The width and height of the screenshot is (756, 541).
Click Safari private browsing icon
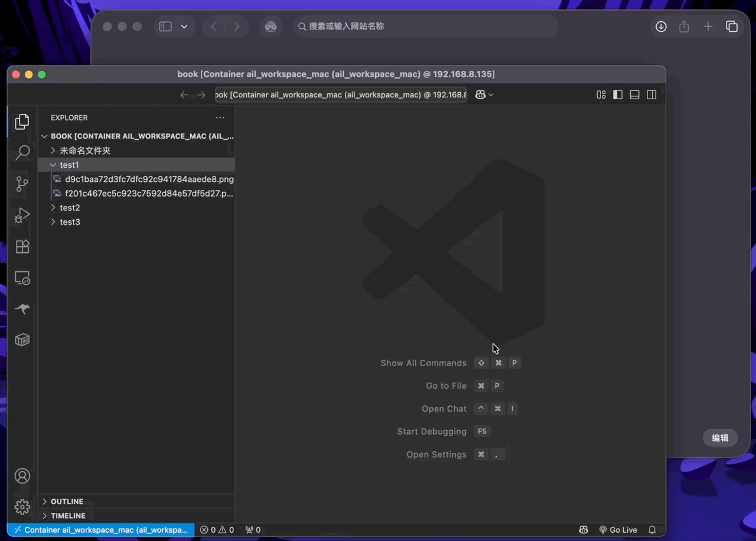point(271,27)
